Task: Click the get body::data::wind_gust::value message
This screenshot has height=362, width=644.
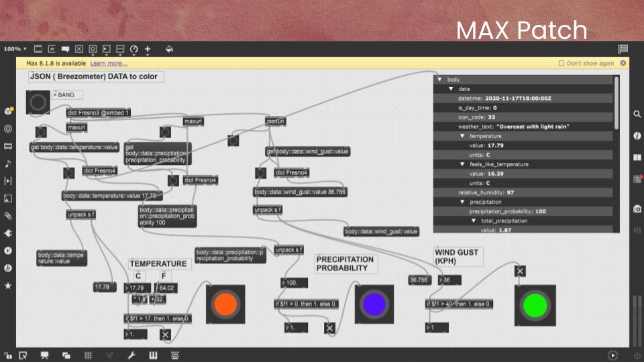Action: 308,152
